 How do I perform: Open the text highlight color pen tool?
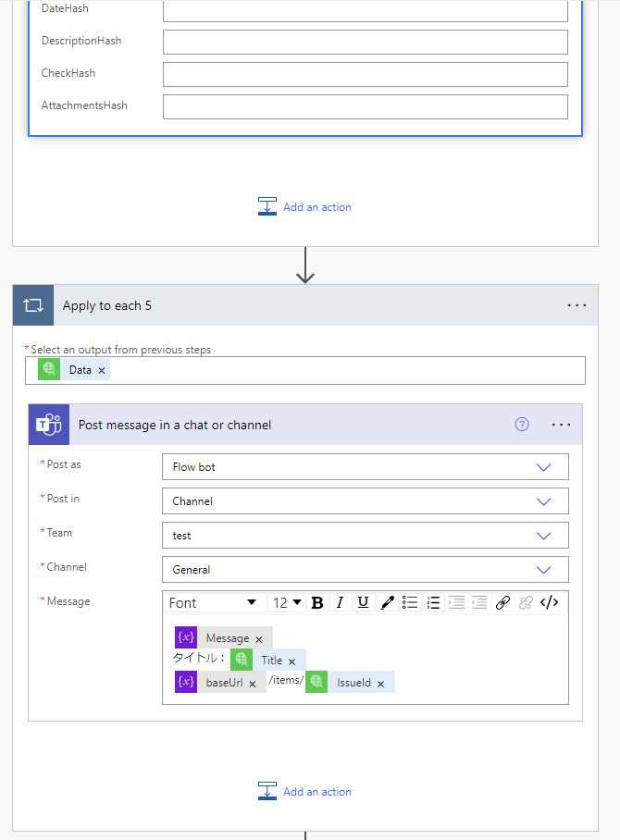387,602
